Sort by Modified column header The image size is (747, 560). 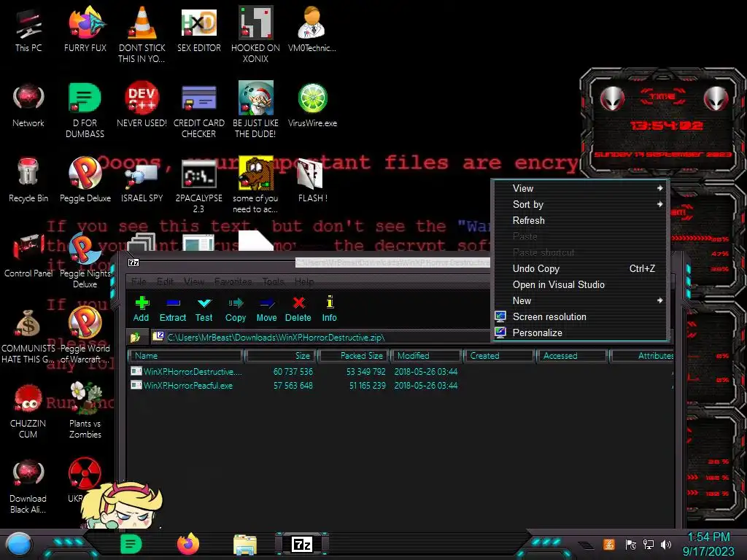tap(427, 356)
